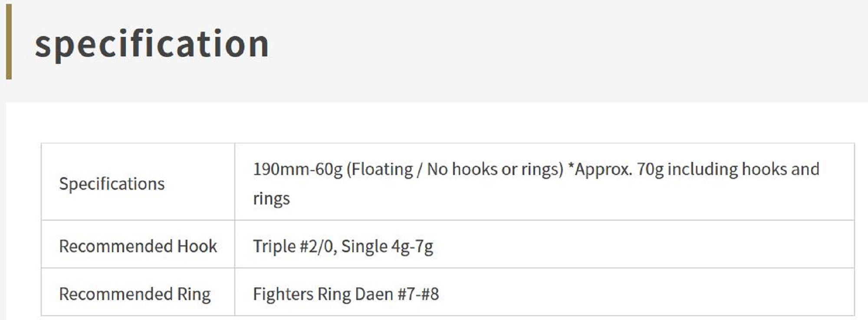
Task: Click the wrapped second-line word "rings"
Action: (x=271, y=199)
